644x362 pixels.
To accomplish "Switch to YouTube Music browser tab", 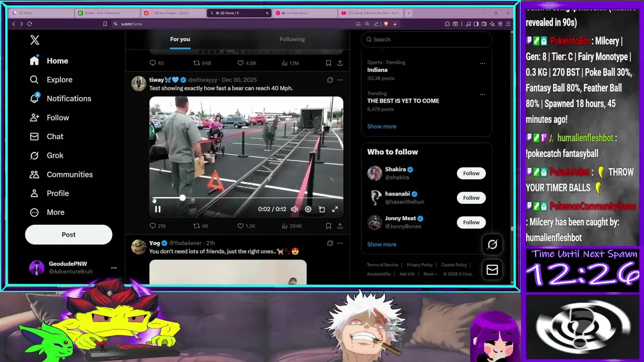I will pos(305,13).
